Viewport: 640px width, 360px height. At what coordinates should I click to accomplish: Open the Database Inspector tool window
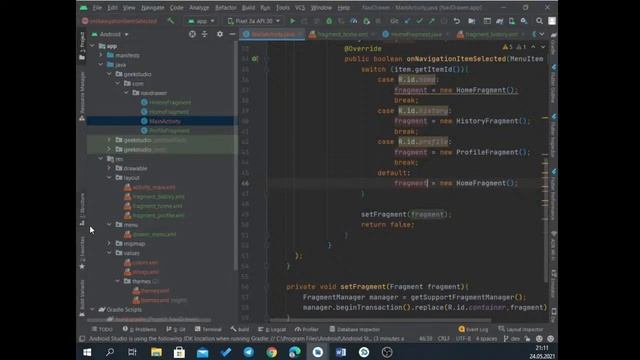click(x=355, y=329)
